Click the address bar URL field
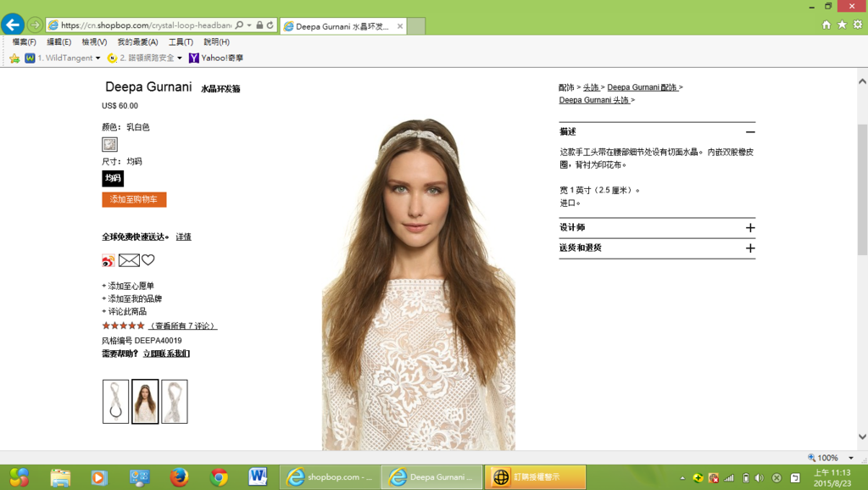The image size is (868, 490). tap(146, 25)
